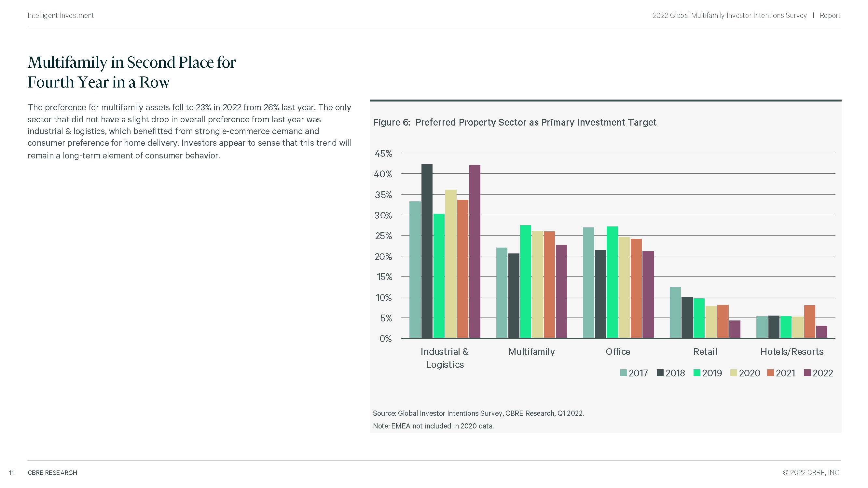Click the 2021 Hotels/Resorts bar
Image resolution: width=868 pixels, height=488 pixels.
pos(810,321)
